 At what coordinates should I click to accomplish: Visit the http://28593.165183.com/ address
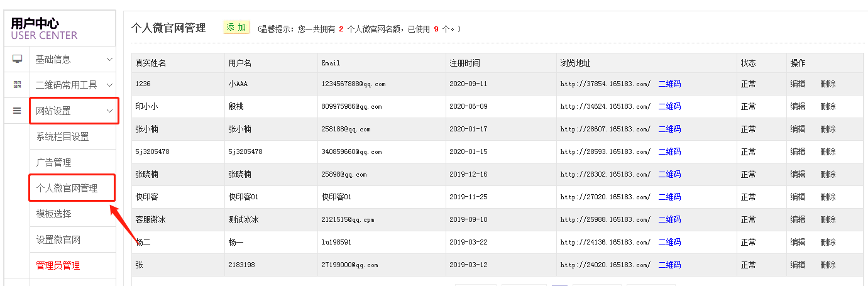click(605, 151)
